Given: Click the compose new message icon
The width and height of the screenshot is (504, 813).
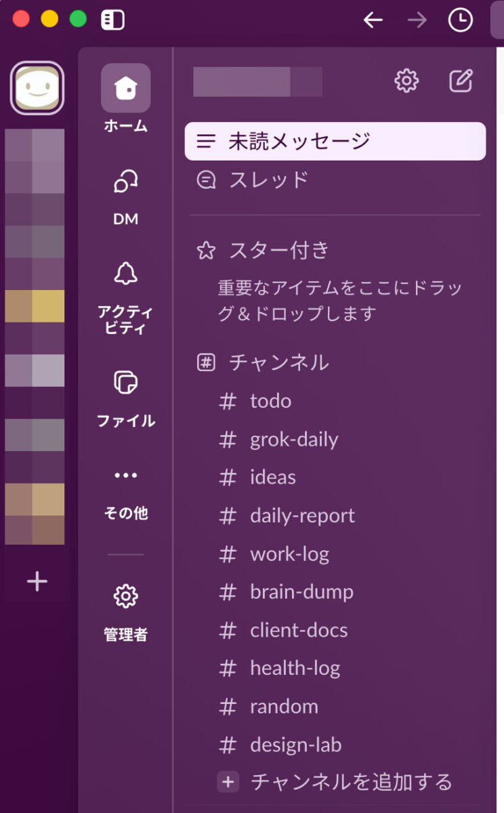Looking at the screenshot, I should [461, 81].
